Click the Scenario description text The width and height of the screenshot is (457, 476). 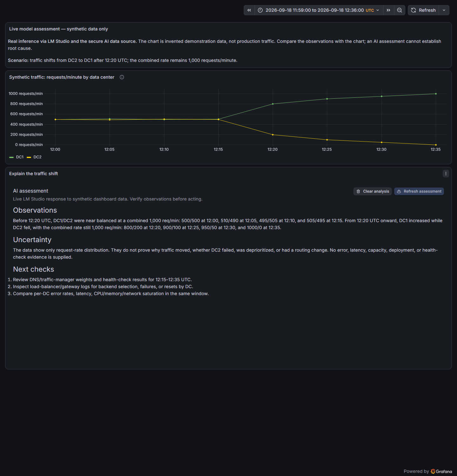123,60
